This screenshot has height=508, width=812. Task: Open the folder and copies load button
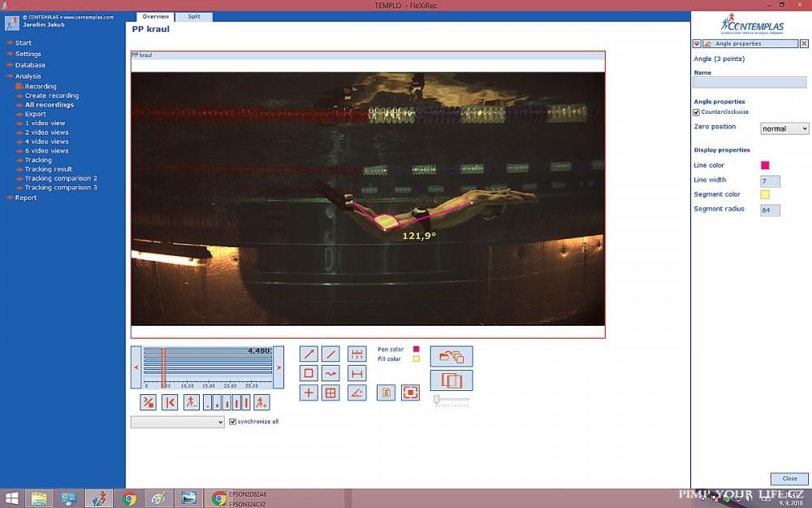[x=451, y=356]
